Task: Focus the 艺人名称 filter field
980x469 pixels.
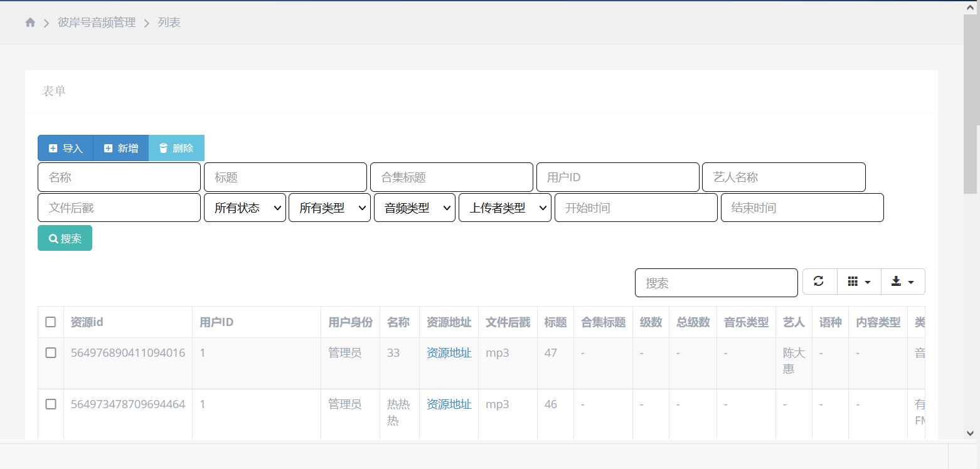Action: pos(784,177)
